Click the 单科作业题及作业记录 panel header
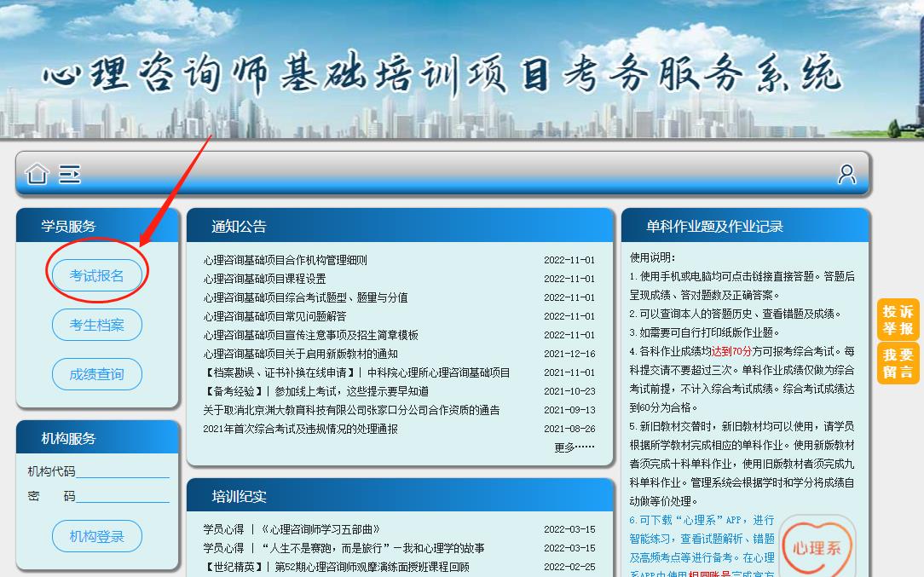 (745, 226)
